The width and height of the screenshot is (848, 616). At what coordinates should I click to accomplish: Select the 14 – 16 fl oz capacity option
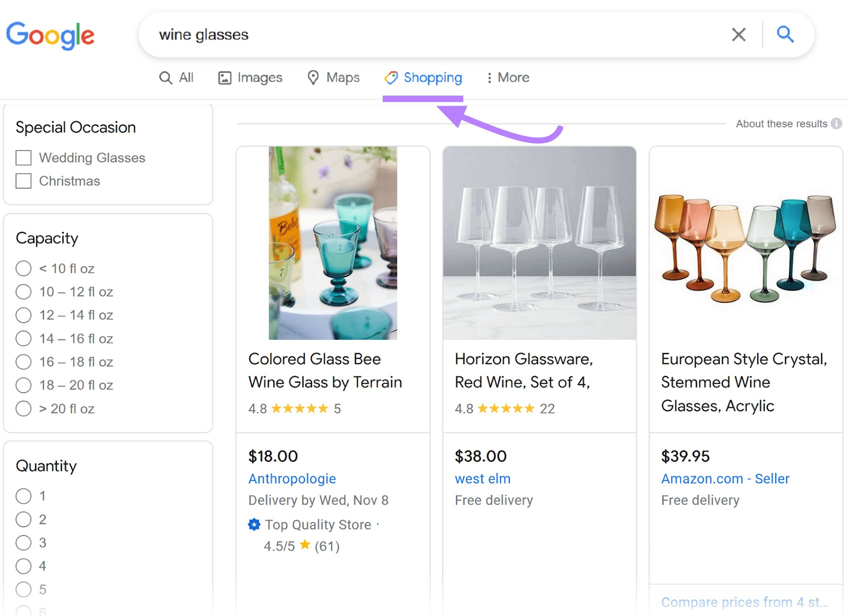(x=23, y=338)
